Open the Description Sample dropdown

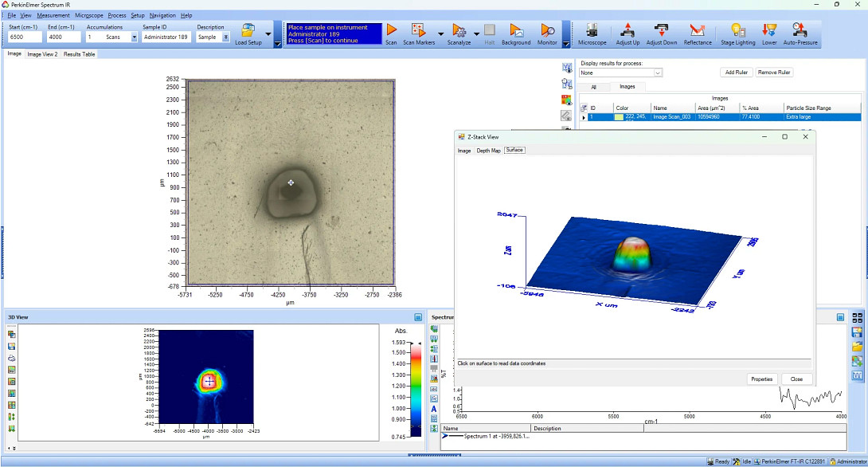(x=226, y=37)
